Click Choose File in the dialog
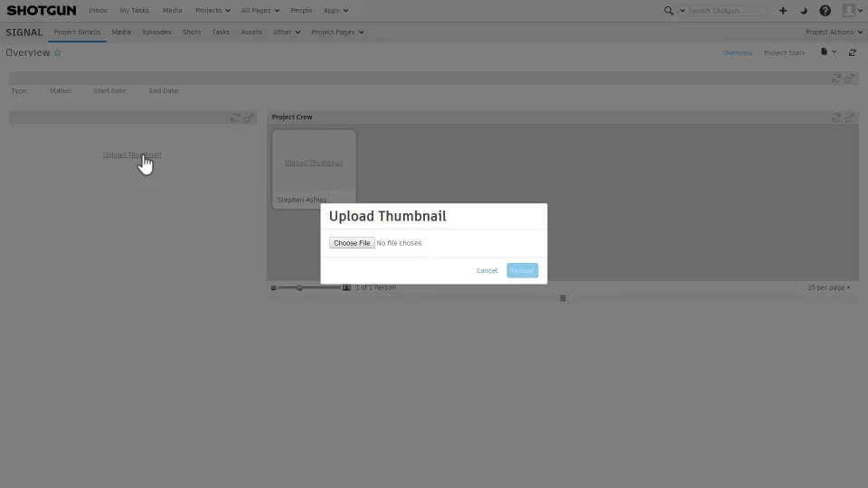The height and width of the screenshot is (488, 868). [x=352, y=243]
